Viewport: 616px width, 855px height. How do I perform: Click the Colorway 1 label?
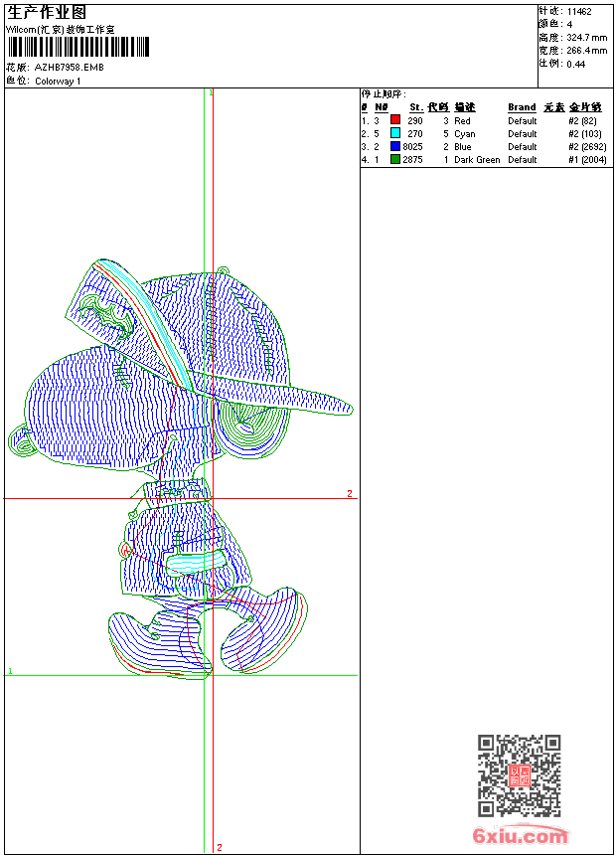pos(58,81)
